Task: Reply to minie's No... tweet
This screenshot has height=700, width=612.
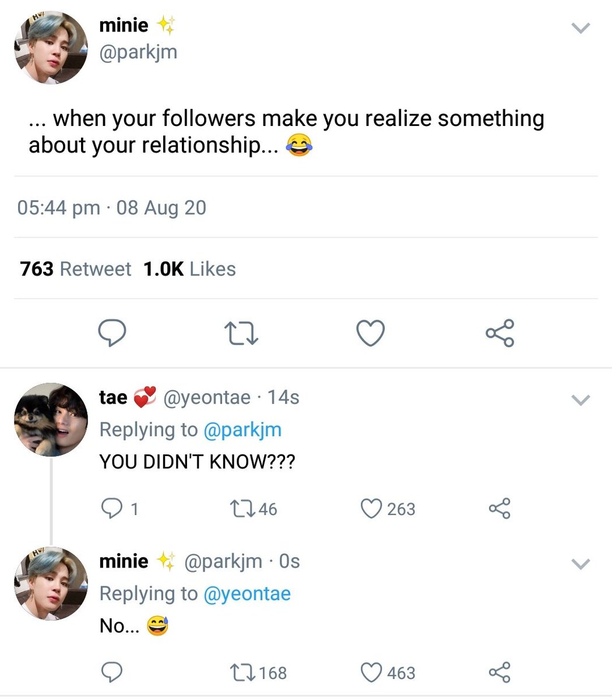Action: click(x=111, y=673)
